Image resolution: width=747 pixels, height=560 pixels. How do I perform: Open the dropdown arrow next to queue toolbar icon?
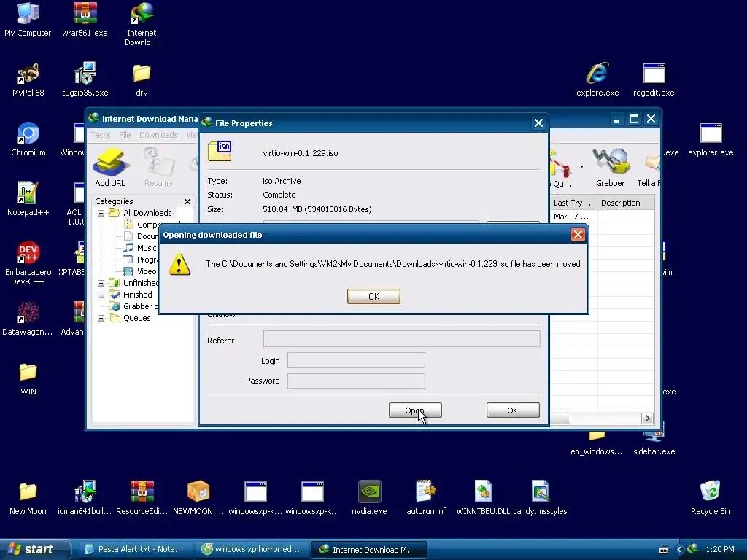click(x=581, y=167)
